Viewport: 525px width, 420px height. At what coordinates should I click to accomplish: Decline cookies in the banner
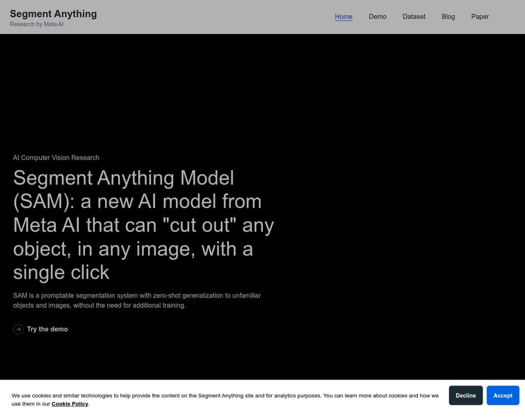pos(466,395)
